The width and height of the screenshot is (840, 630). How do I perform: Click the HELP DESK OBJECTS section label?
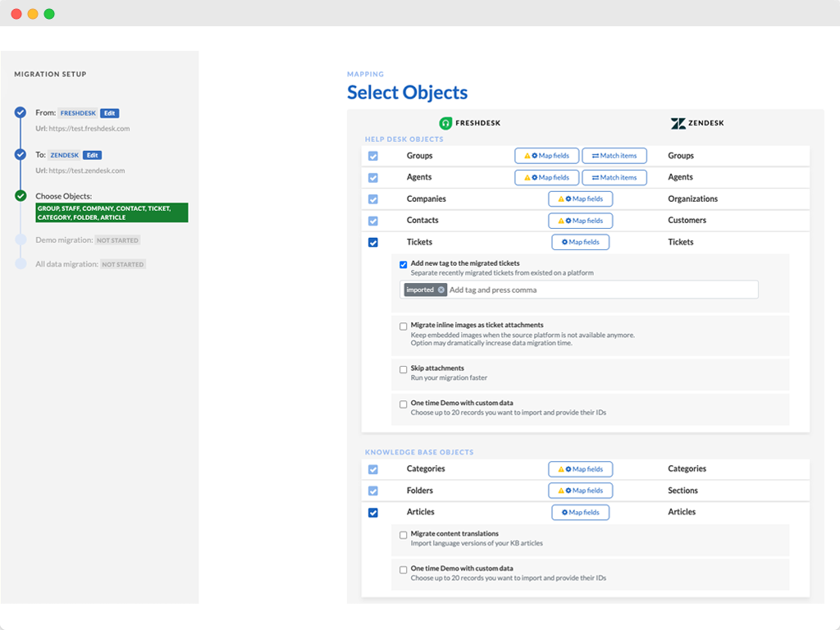point(404,139)
